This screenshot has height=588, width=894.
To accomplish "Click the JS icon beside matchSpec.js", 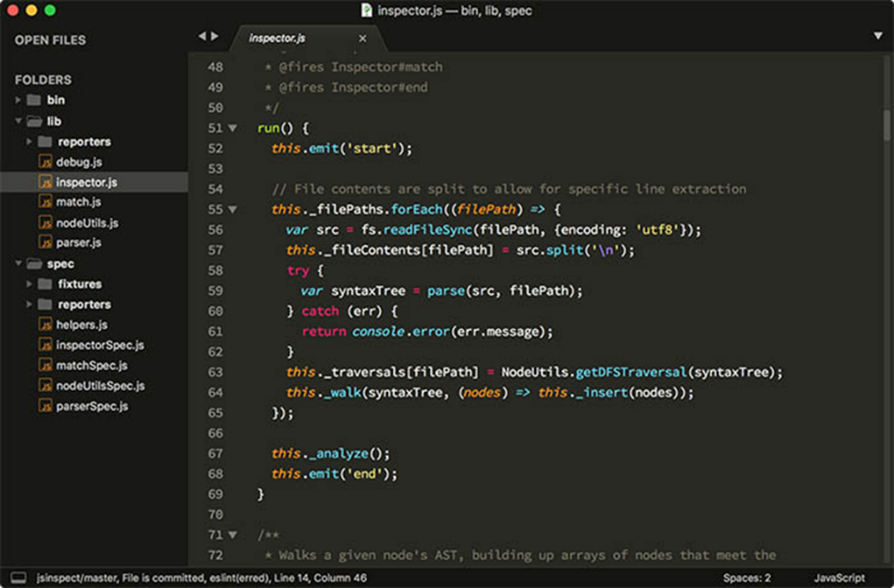I will 45,365.
